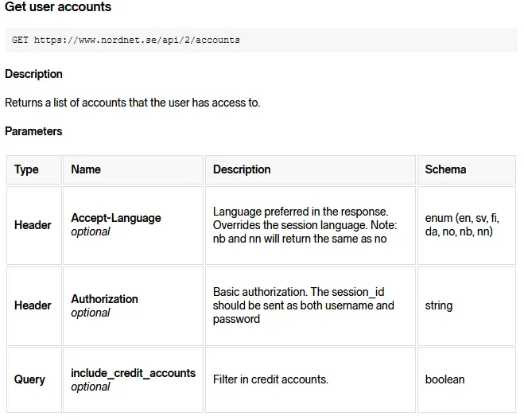This screenshot has height=420, width=524.
Task: Select the "Accept-Language" parameter name
Action: pos(116,218)
